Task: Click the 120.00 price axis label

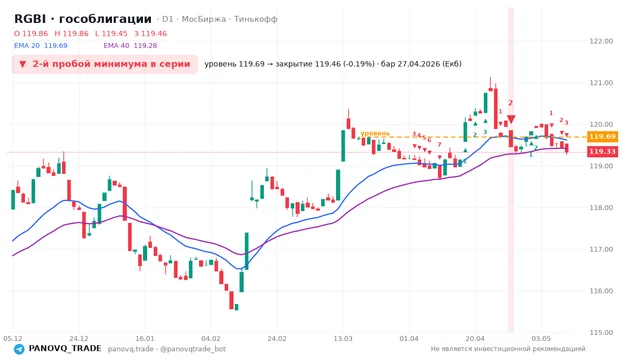Action: 601,124
